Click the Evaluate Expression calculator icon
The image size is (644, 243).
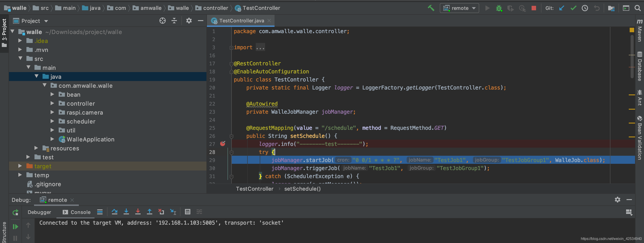pyautogui.click(x=187, y=212)
